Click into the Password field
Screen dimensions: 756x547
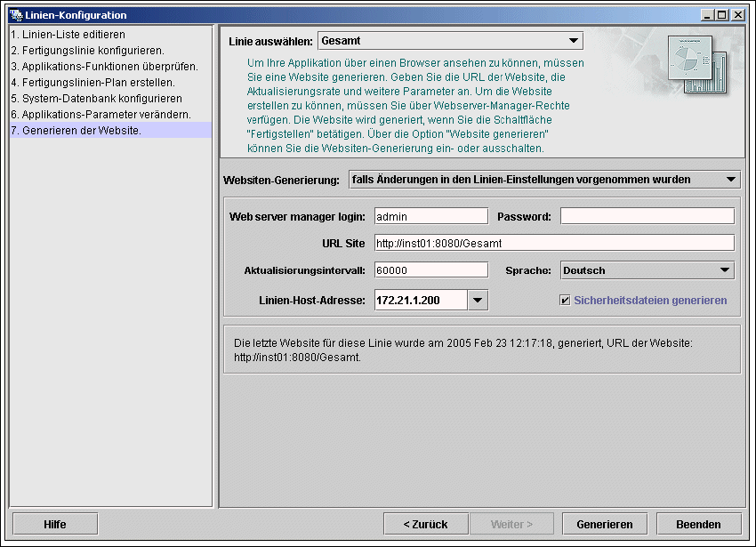647,216
